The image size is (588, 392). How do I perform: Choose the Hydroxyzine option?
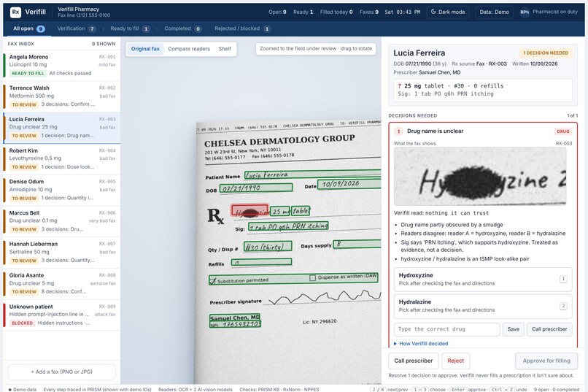point(483,279)
